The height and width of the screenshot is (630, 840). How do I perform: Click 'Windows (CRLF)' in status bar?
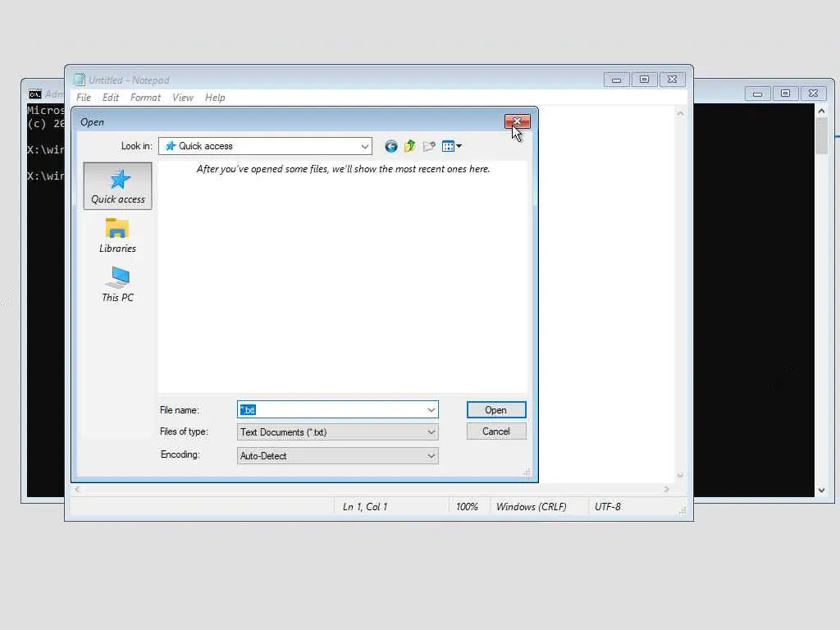click(531, 507)
